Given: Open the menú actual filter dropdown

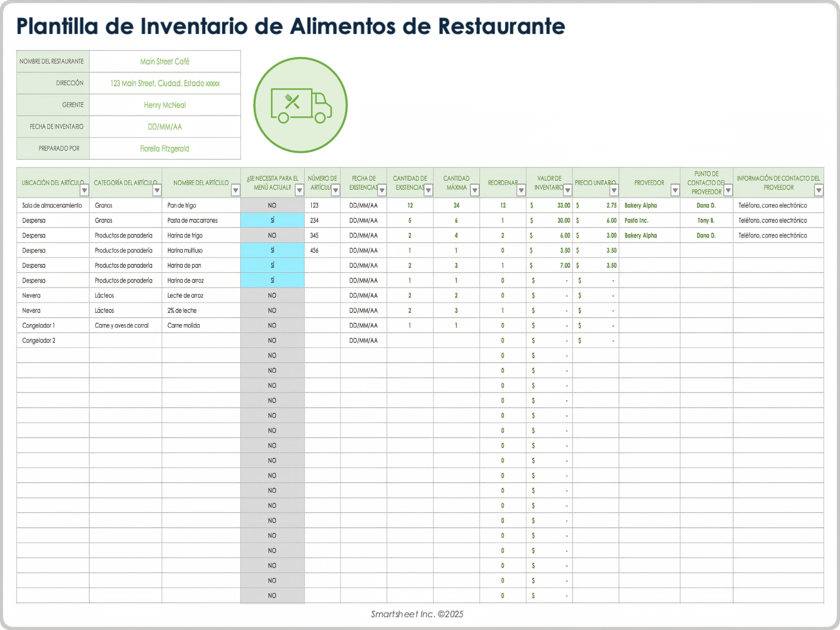Looking at the screenshot, I should pos(300,190).
